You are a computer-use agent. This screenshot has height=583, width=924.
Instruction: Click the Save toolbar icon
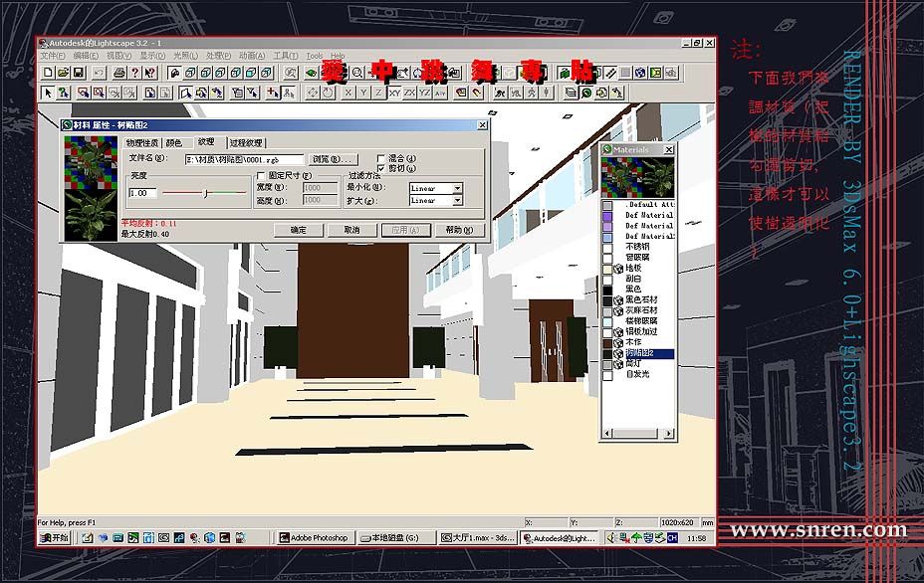point(77,73)
